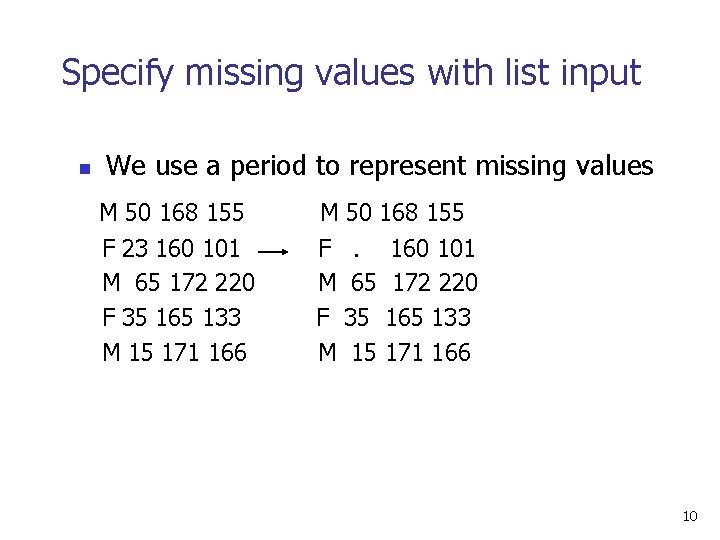Click the arrow between the two data columns
The width and height of the screenshot is (720, 540).
click(273, 252)
